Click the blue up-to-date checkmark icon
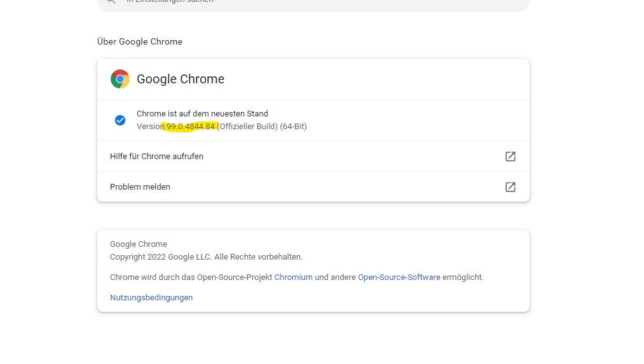644x364 pixels. (120, 120)
